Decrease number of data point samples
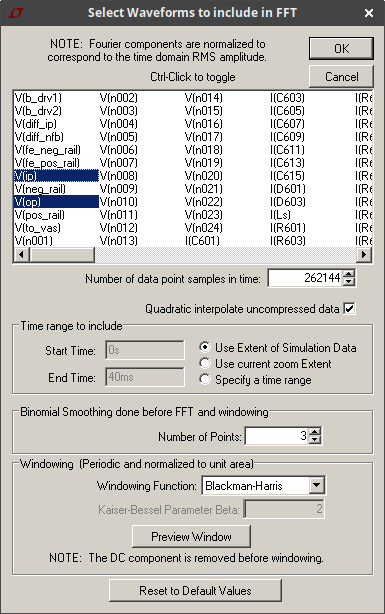This screenshot has height=614, width=385. 349,282
